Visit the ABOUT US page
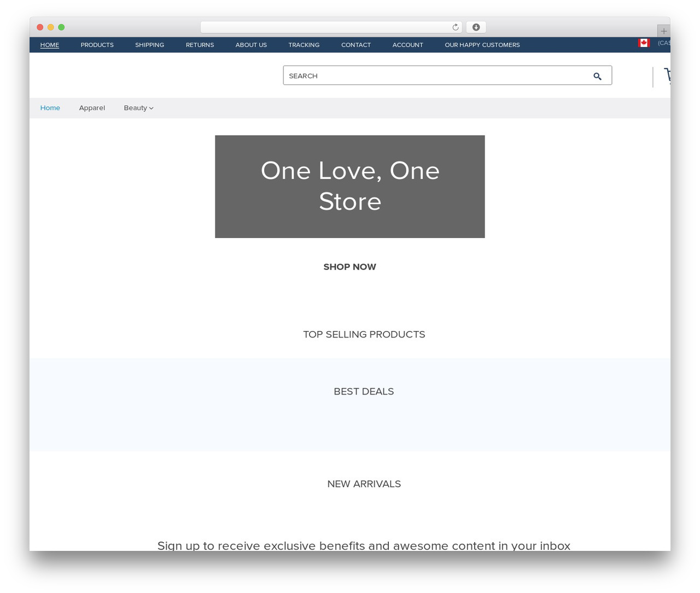This screenshot has width=700, height=593. [251, 45]
